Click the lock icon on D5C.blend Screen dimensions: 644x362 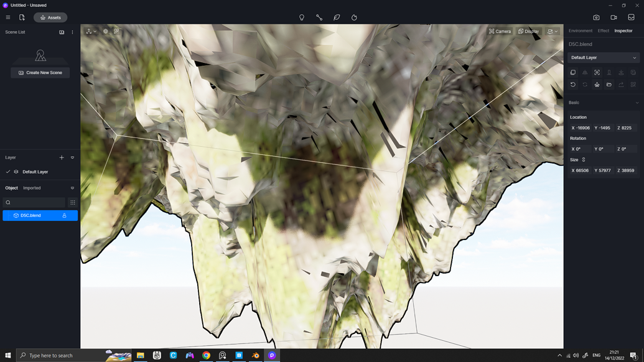[x=64, y=215]
